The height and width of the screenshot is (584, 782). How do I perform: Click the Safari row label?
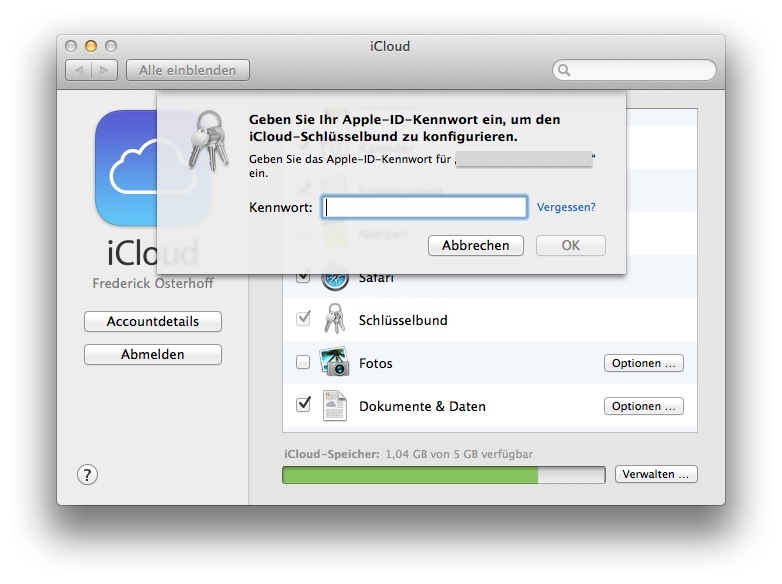[x=376, y=277]
